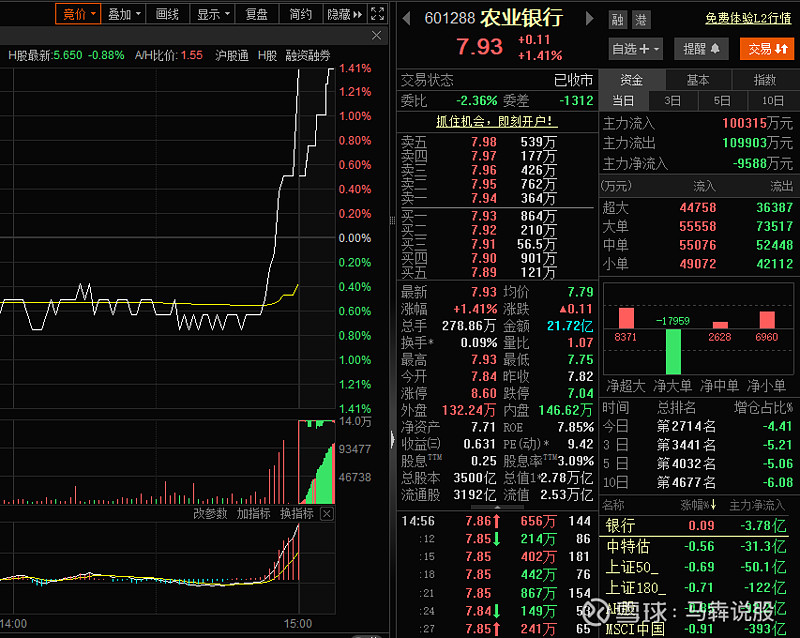
Task: Click the stock name 农业银行 title
Action: (x=521, y=18)
